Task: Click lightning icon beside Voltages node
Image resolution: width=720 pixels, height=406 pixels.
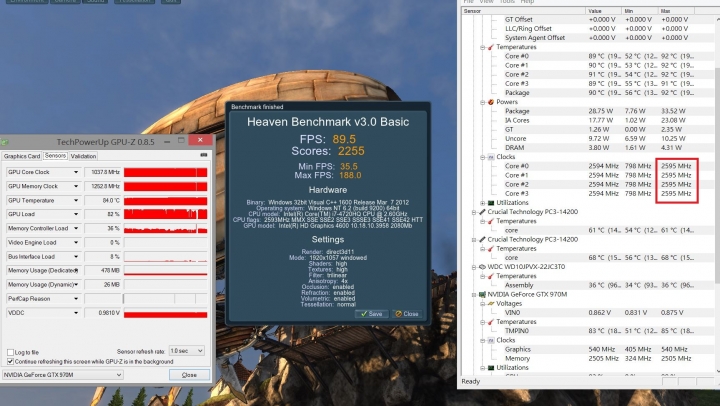Action: (x=491, y=304)
